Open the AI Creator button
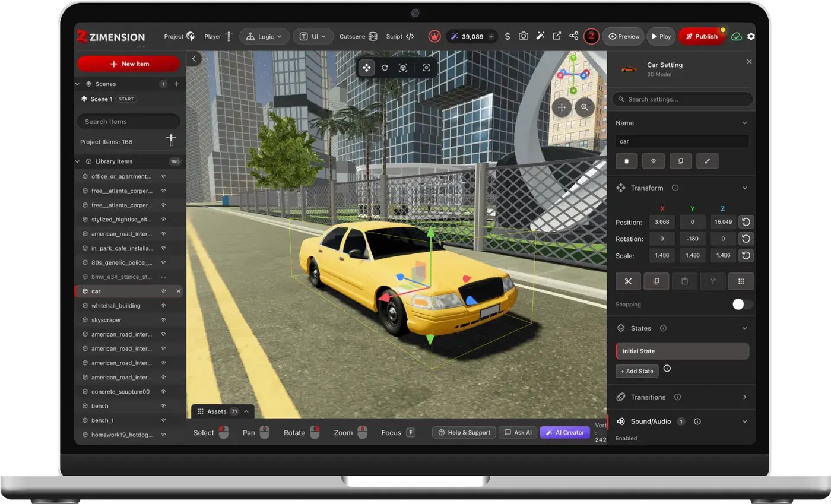This screenshot has height=504, width=831. [x=565, y=432]
